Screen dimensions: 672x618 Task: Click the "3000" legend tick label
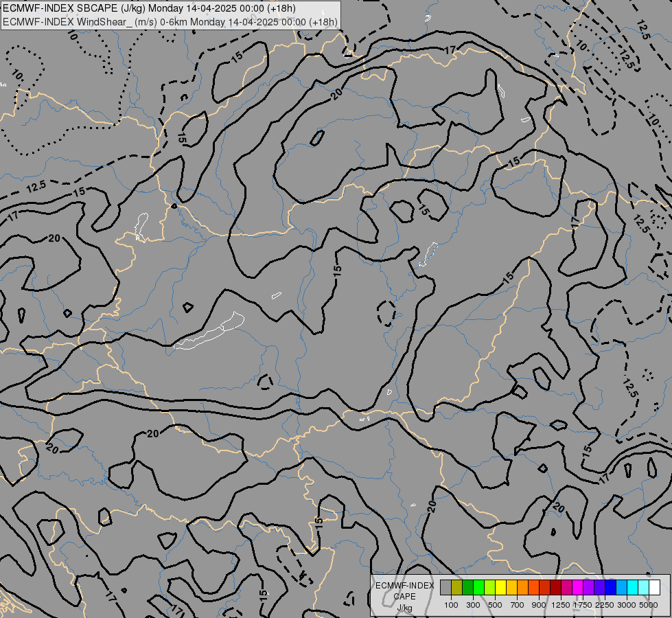tap(627, 605)
